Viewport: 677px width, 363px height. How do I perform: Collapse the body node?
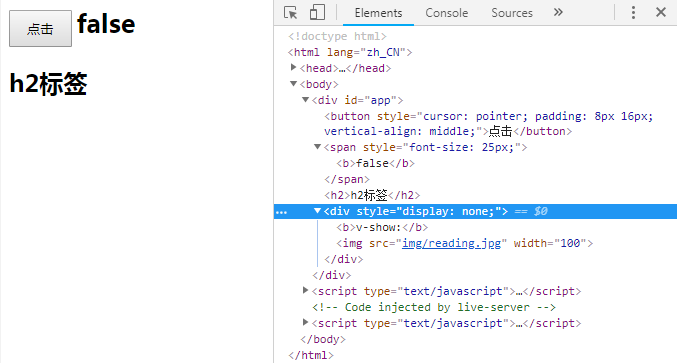tap(294, 84)
